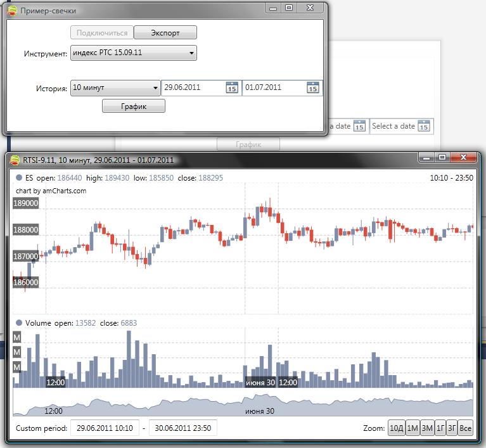Click the high: 189430 value
This screenshot has height=448, width=486.
(x=117, y=178)
